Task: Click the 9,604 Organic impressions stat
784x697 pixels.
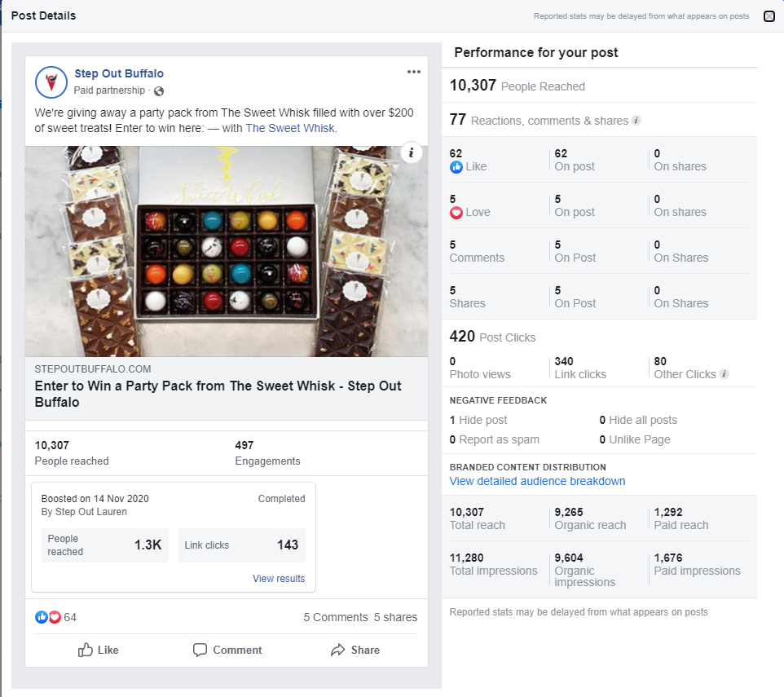Action: 585,570
